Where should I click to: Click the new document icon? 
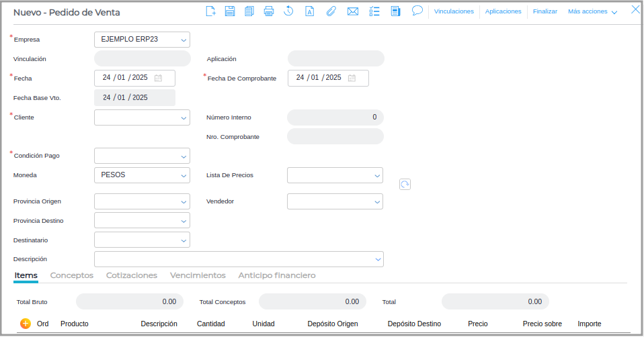(210, 11)
